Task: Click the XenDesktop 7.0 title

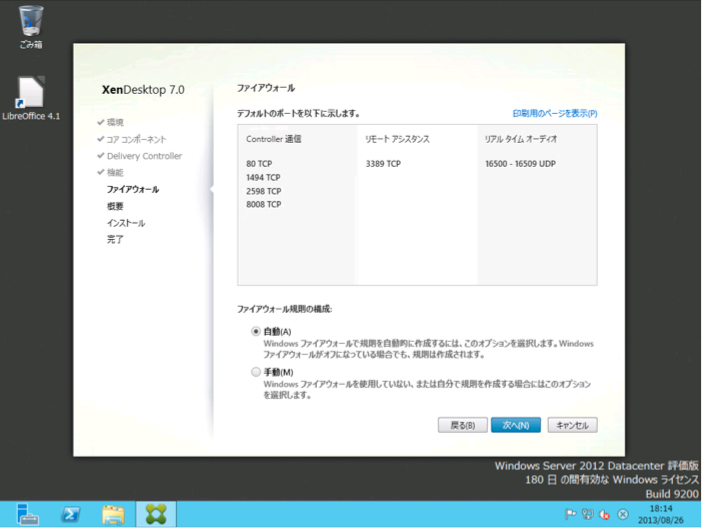Action: point(143,90)
